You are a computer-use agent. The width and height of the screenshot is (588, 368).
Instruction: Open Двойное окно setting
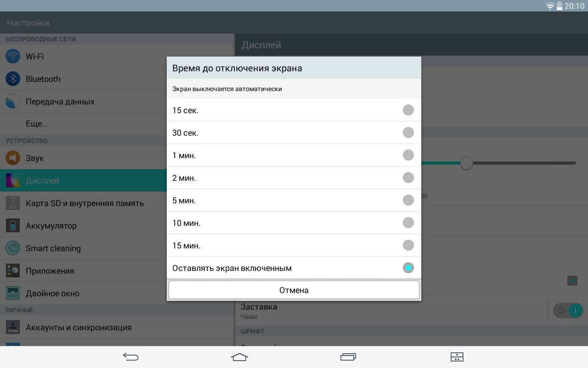pyautogui.click(x=52, y=293)
